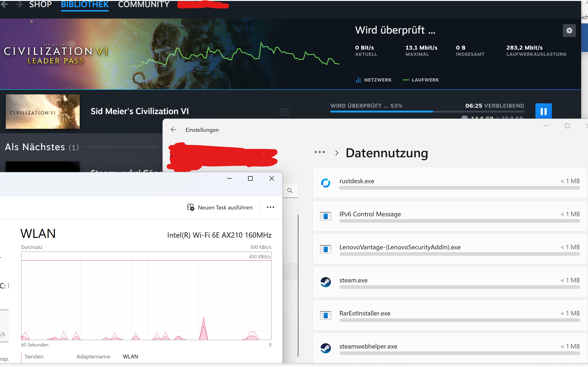Click Intel(R) Wi-Fi 6E AX210 160MHz label

pos(219,235)
